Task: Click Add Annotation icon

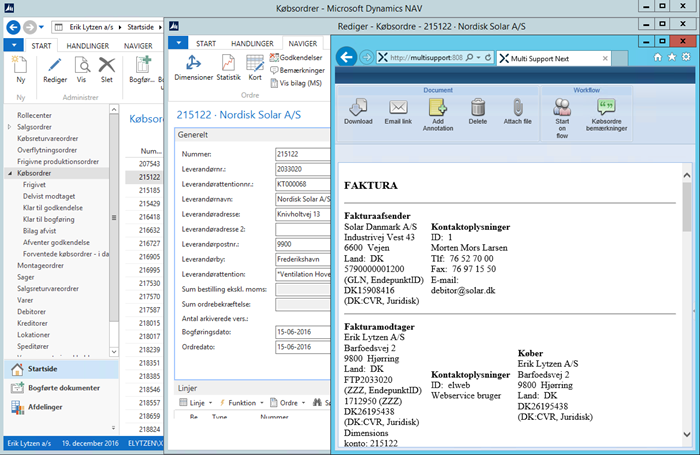Action: pyautogui.click(x=438, y=107)
